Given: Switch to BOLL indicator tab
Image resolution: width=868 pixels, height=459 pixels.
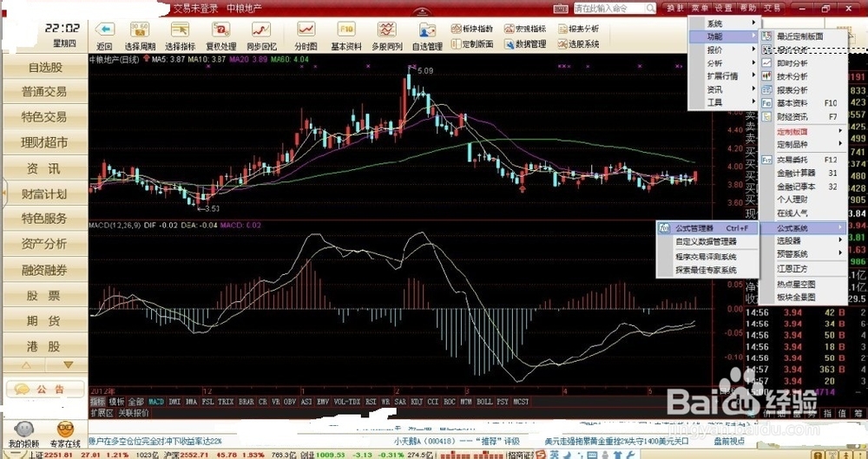Looking at the screenshot, I should [x=484, y=401].
